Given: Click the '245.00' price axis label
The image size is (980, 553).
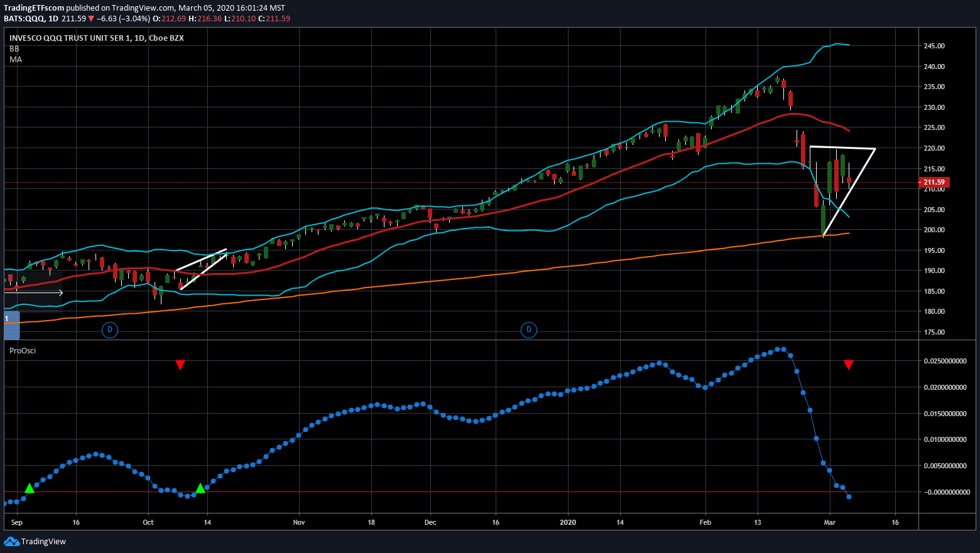Looking at the screenshot, I should [x=934, y=46].
